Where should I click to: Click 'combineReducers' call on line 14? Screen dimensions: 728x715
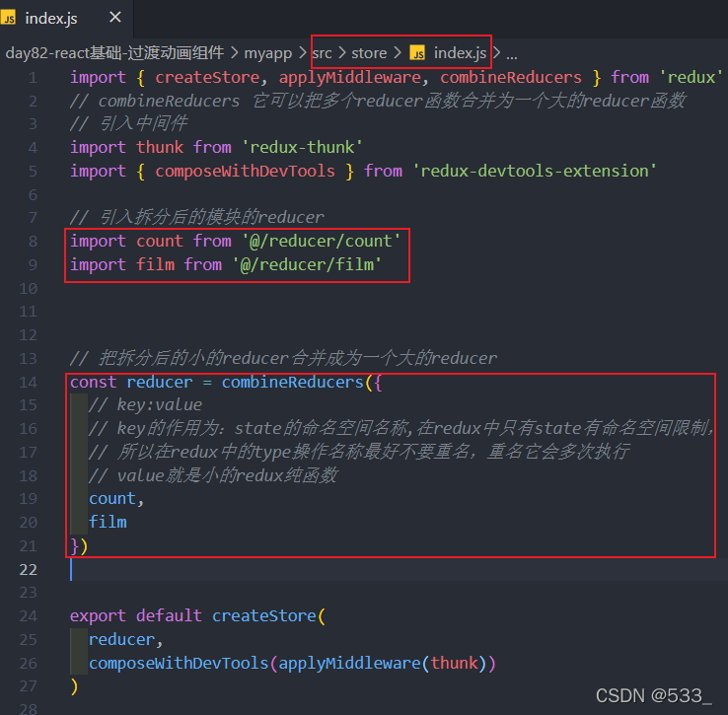[293, 382]
